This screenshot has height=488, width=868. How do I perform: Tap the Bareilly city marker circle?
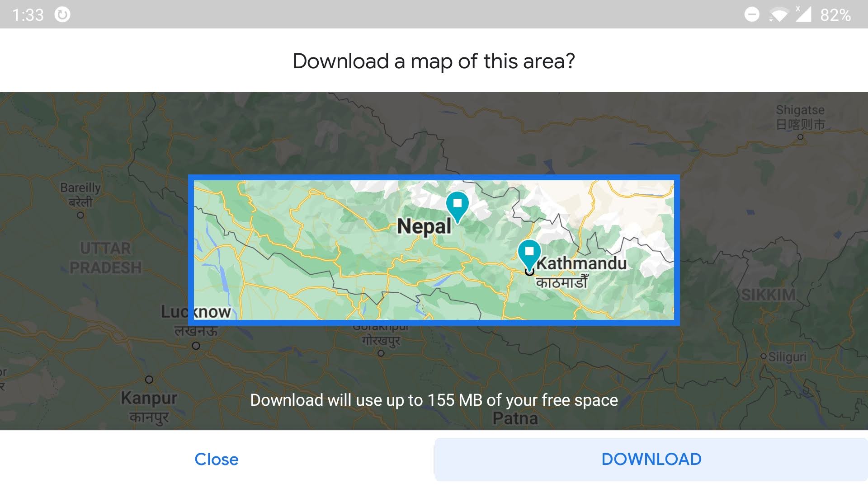tap(80, 215)
